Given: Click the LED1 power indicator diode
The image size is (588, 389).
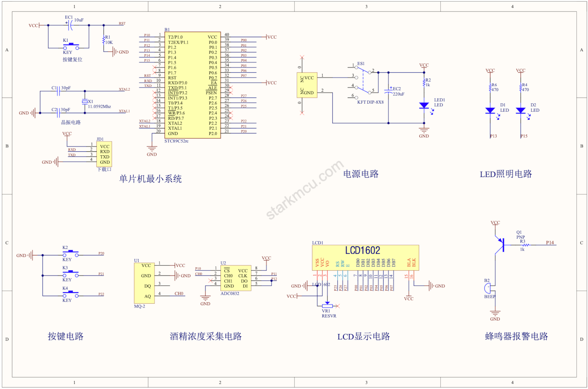Looking at the screenshot, I should pyautogui.click(x=424, y=106).
